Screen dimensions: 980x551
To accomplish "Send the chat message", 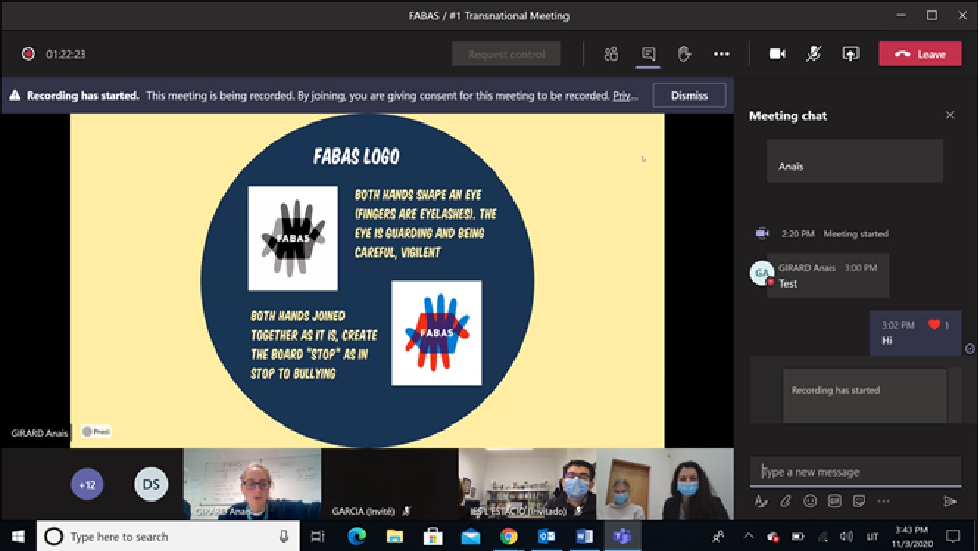I will click(x=949, y=501).
